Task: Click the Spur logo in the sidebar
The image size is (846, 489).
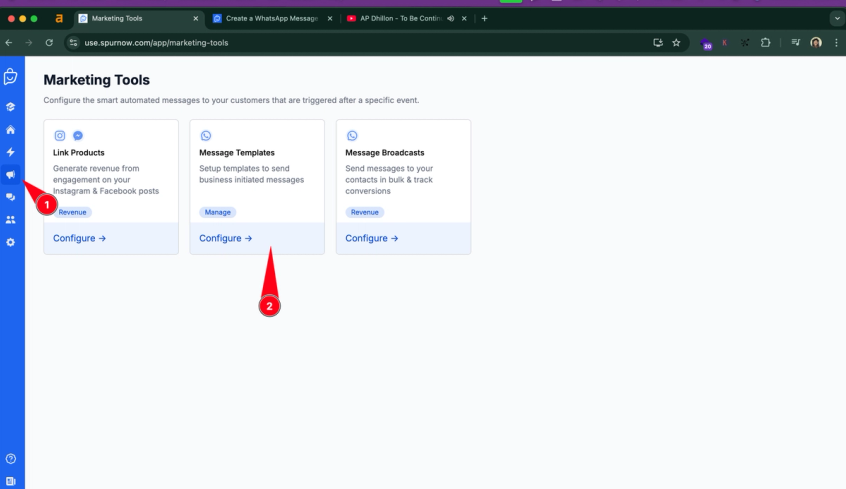Action: 10,77
